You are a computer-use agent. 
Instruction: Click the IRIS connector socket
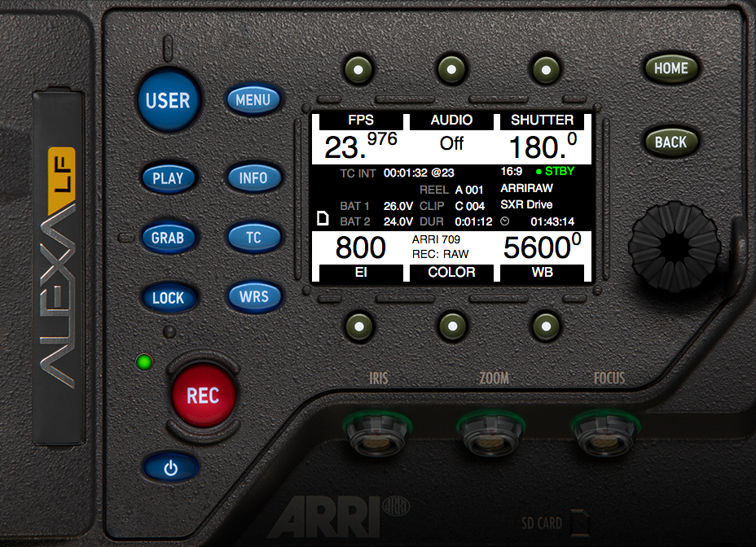point(377,433)
